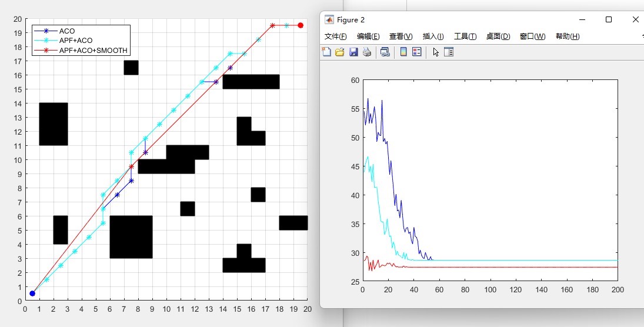Click the red goal point marker
Viewport: 644px width, 327px height.
click(x=301, y=25)
